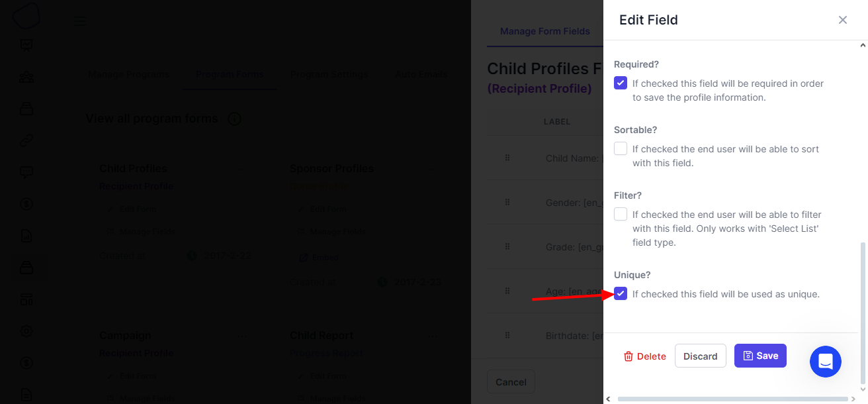
Task: Enable the Filter checkbox
Action: point(621,215)
